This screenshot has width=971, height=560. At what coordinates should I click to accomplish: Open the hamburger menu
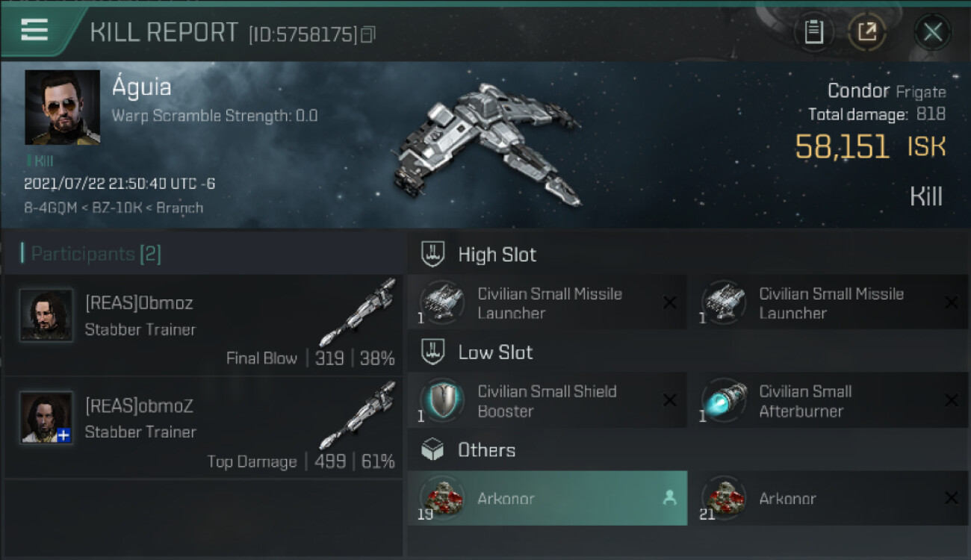tap(35, 30)
